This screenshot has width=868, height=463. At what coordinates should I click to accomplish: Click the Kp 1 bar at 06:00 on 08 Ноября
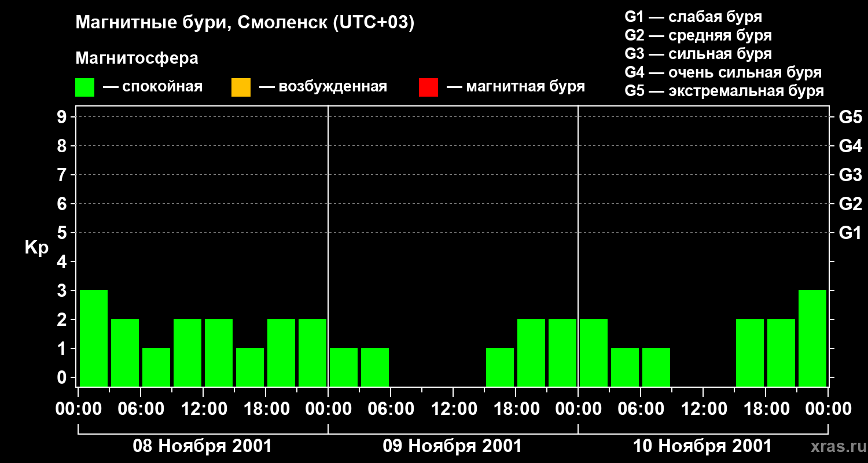(x=156, y=367)
